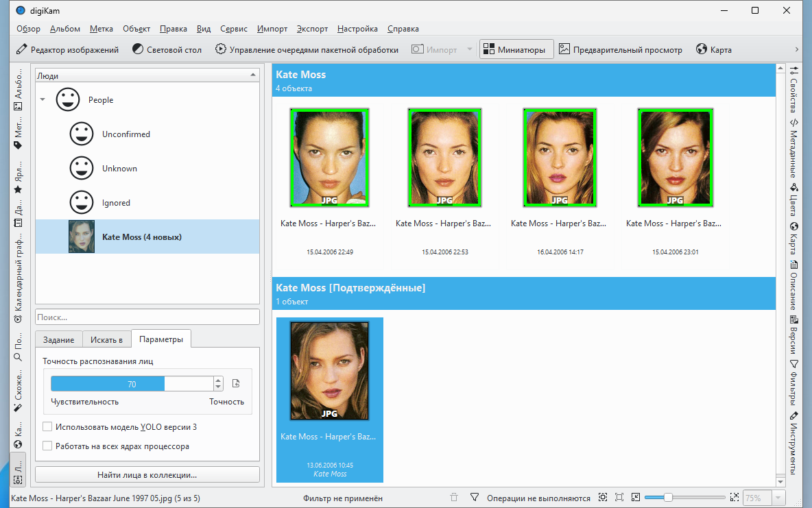Open the Цвета right sidebar tab
812x508 pixels.
(x=793, y=200)
